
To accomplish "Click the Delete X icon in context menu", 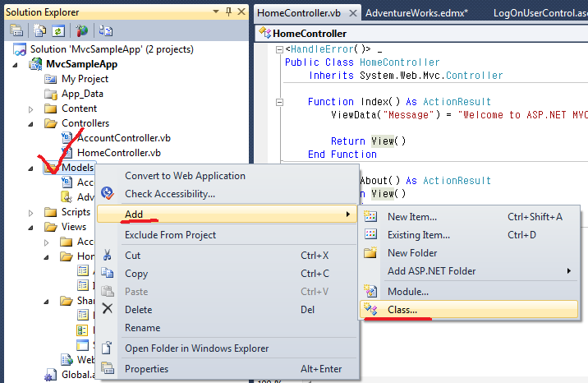I will click(108, 309).
